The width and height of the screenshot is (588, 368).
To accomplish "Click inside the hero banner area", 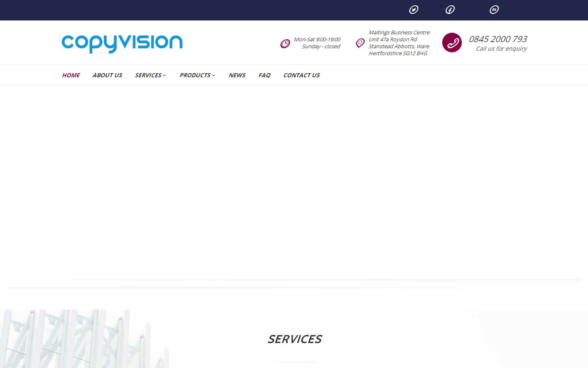I will coord(294,184).
